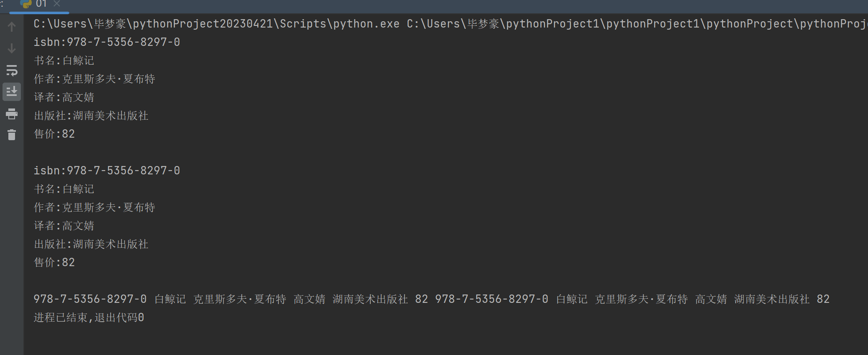This screenshot has width=868, height=355.
Task: Click the long single-line book summary output
Action: point(431,299)
